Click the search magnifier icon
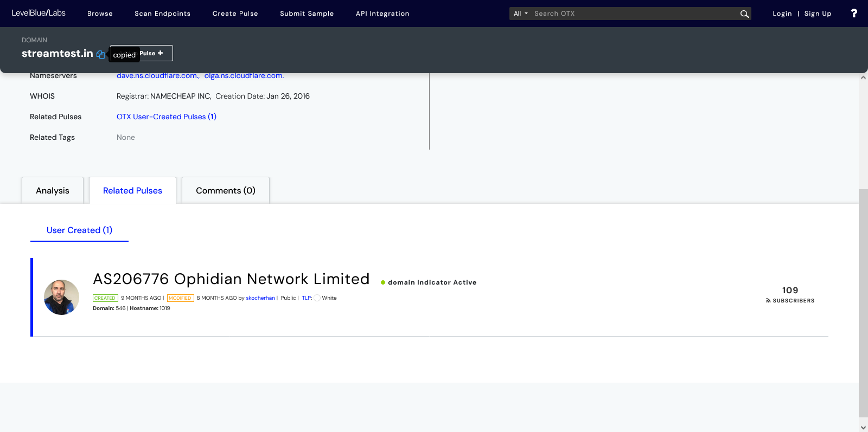Image resolution: width=868 pixels, height=432 pixels. 744,14
